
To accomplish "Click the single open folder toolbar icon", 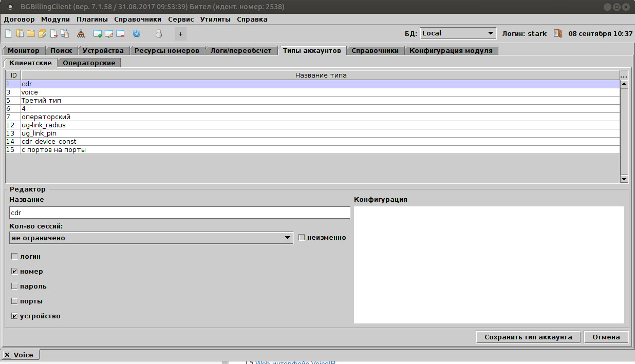I will pos(31,34).
